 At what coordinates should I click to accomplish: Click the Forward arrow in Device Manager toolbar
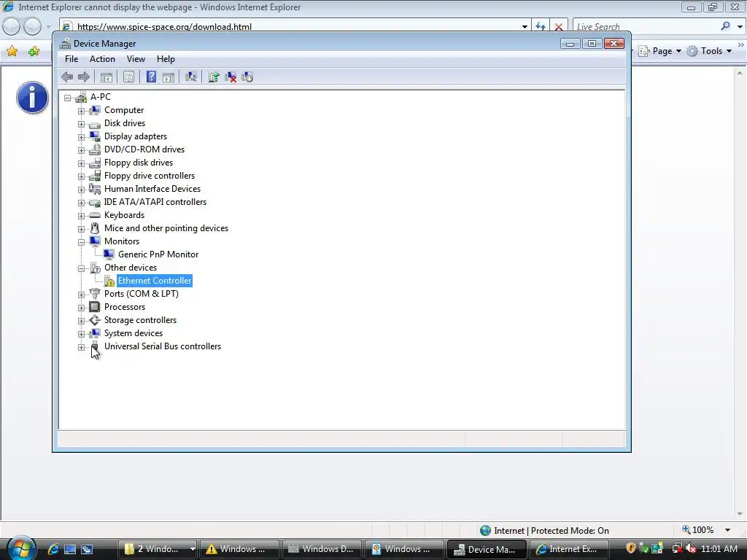(84, 77)
